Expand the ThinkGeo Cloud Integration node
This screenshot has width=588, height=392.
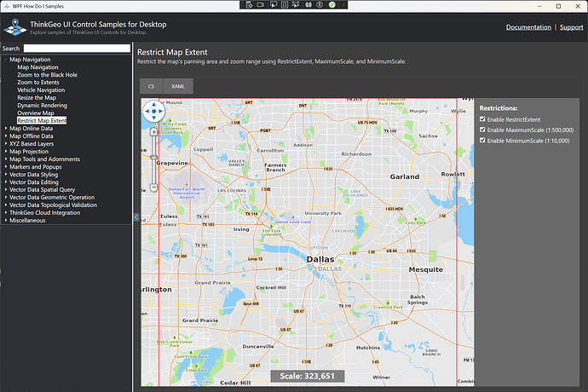tap(5, 212)
